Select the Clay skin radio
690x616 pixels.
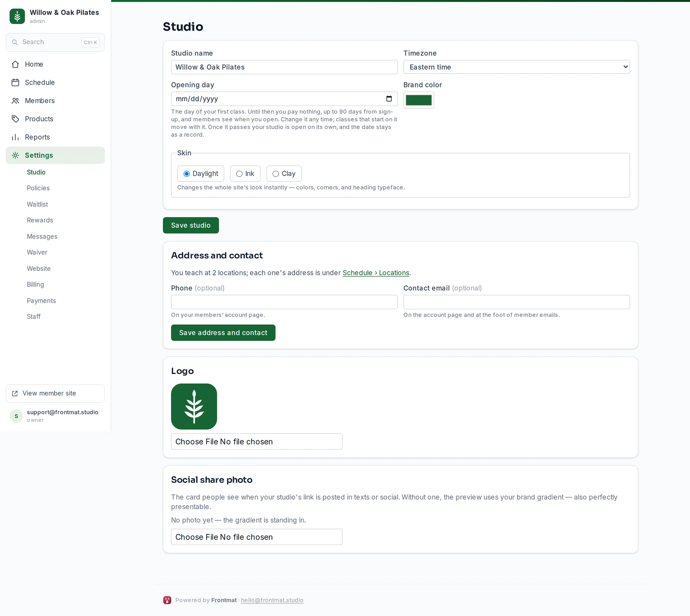tap(276, 174)
